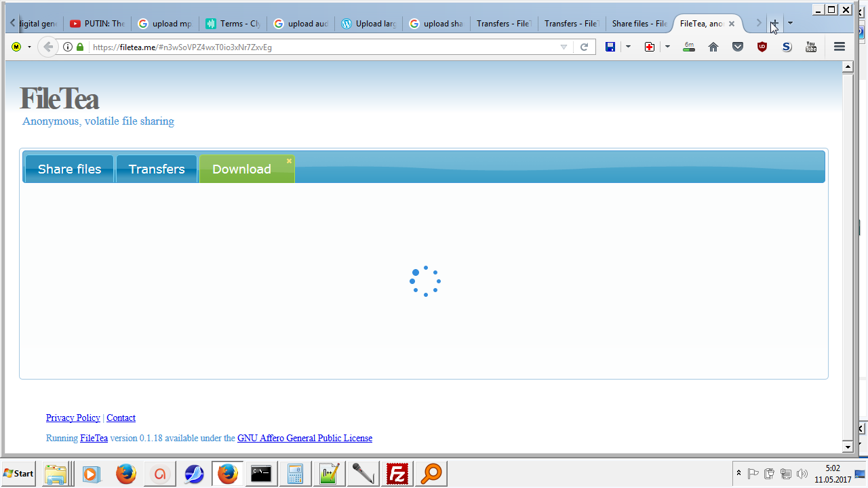The width and height of the screenshot is (868, 488).
Task: Show hidden icons in the system tray
Action: [738, 473]
